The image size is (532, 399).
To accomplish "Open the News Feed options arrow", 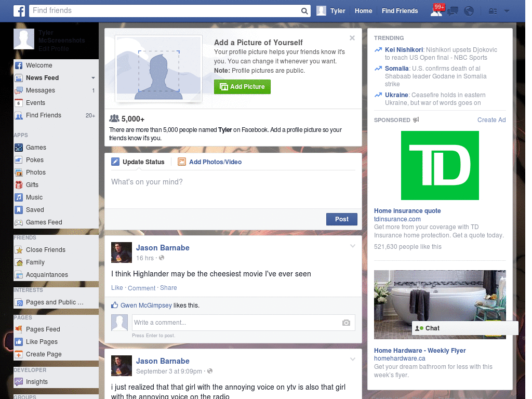I will 93,78.
